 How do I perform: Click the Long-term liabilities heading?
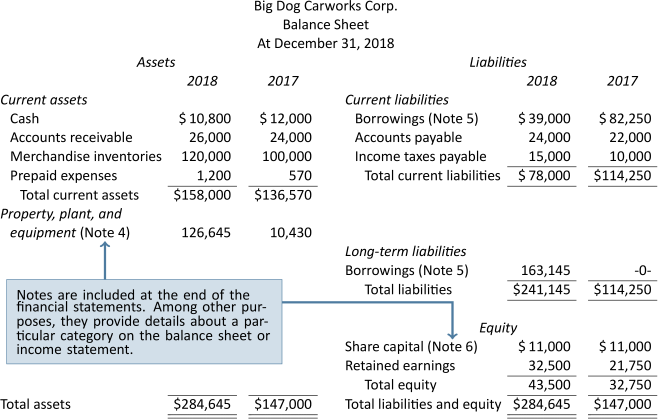[405, 251]
